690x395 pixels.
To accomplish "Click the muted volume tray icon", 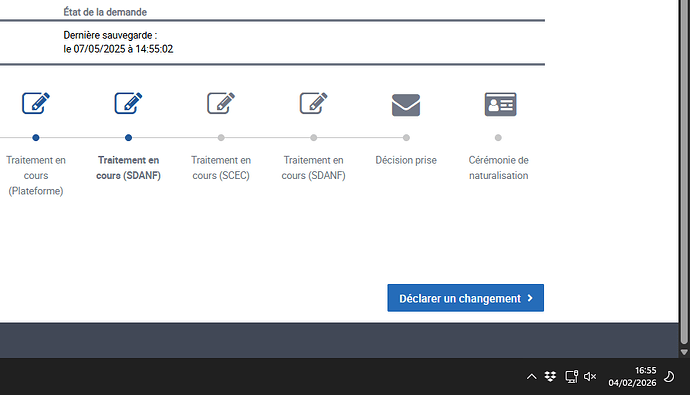I will pos(590,377).
